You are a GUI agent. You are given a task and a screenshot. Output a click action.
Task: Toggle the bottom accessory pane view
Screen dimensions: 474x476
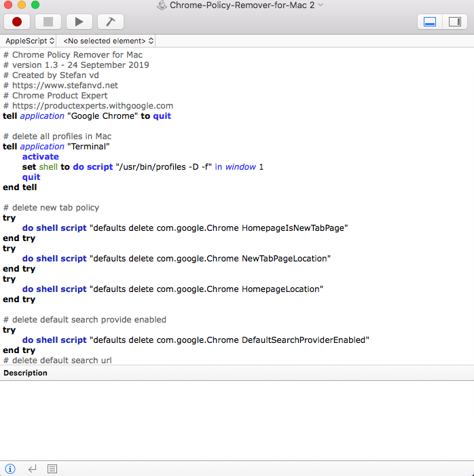430,22
